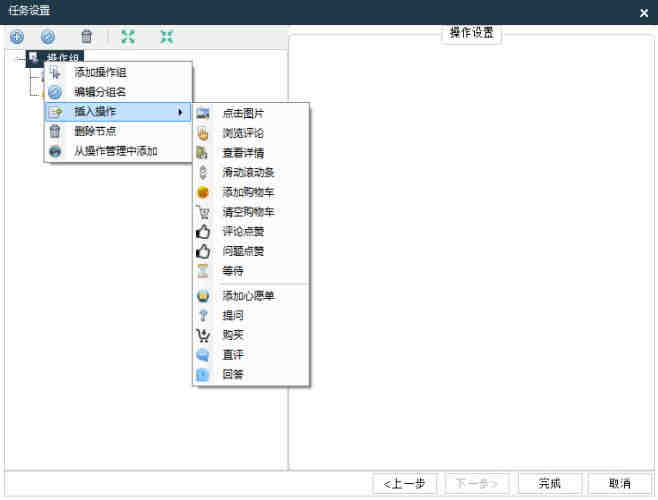Click the 完成 finish button
Screen dimensions: 658x500
coord(549,484)
